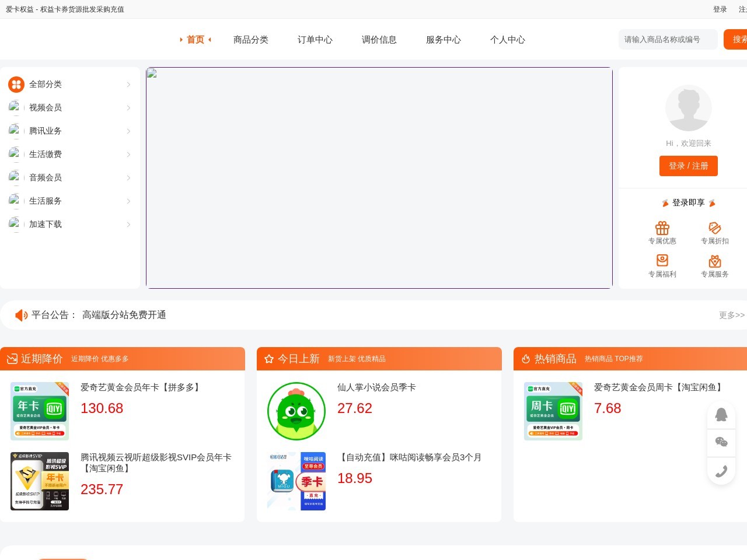Image resolution: width=747 pixels, height=560 pixels.
Task: Expand 生活缴费 chevron arrow
Action: [128, 155]
